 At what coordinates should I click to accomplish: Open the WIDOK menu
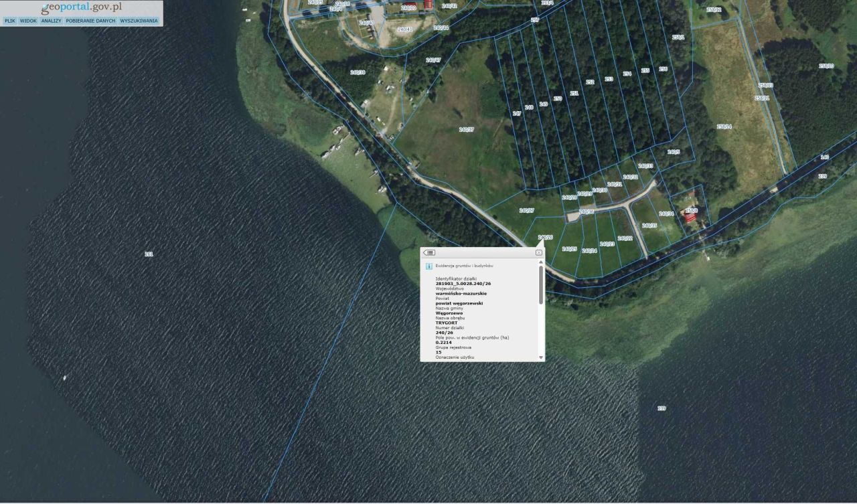[x=28, y=21]
